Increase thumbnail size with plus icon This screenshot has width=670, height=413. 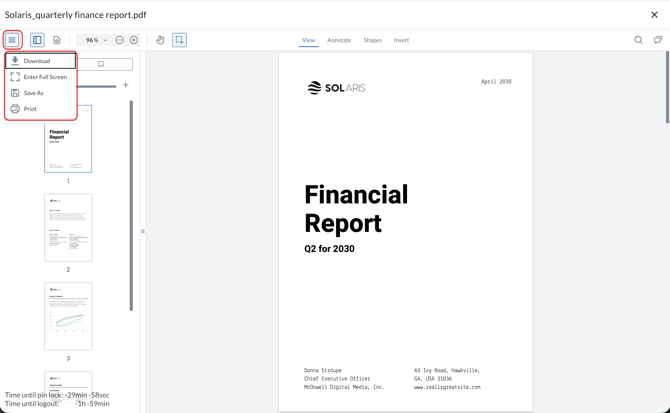(x=126, y=85)
